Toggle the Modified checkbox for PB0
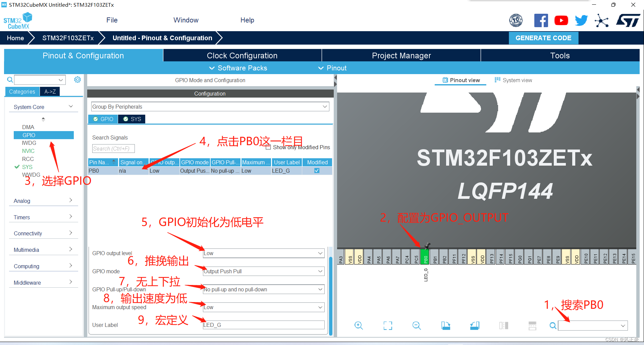The height and width of the screenshot is (345, 644). [317, 171]
